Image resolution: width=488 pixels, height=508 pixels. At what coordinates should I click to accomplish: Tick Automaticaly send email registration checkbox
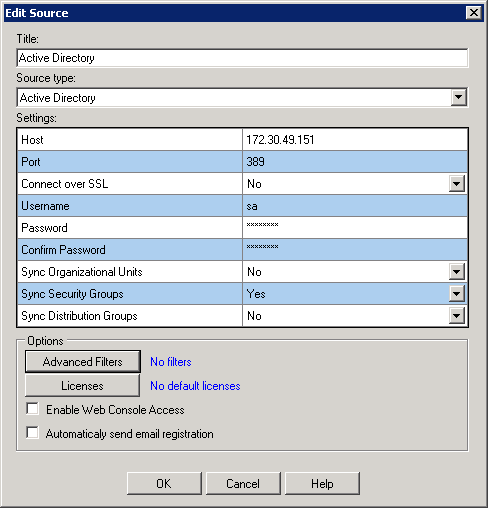pyautogui.click(x=33, y=433)
